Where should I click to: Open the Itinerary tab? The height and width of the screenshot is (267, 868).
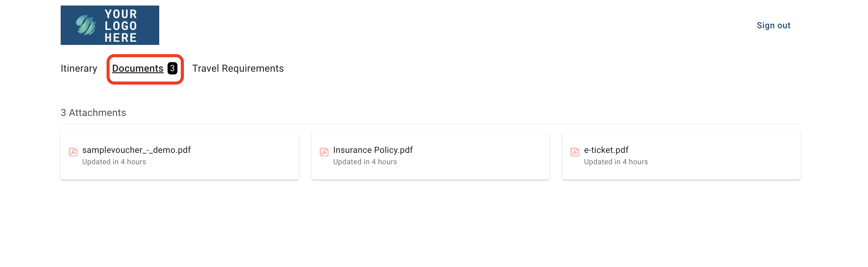[x=79, y=68]
